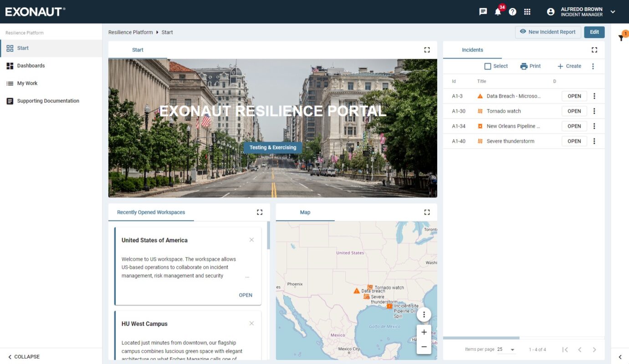The image size is (629, 364).
Task: Go to previous incidents page
Action: pyautogui.click(x=580, y=349)
